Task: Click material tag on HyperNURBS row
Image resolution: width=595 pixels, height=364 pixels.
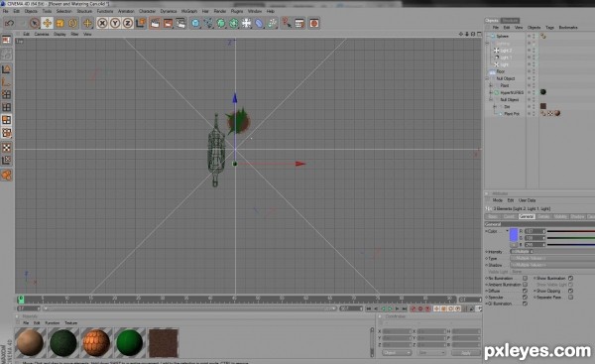Action: coord(543,92)
